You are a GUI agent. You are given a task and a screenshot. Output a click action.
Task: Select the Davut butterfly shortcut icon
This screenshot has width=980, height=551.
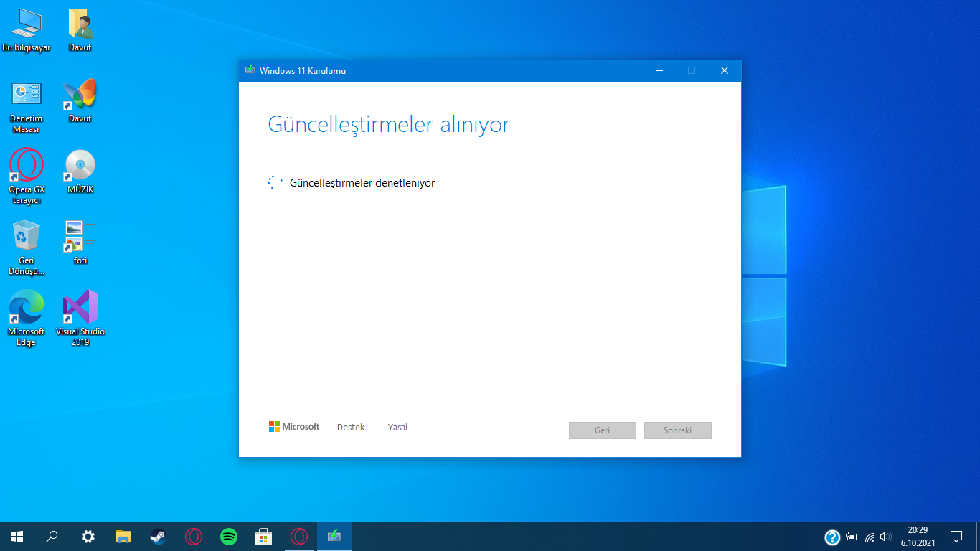80,102
